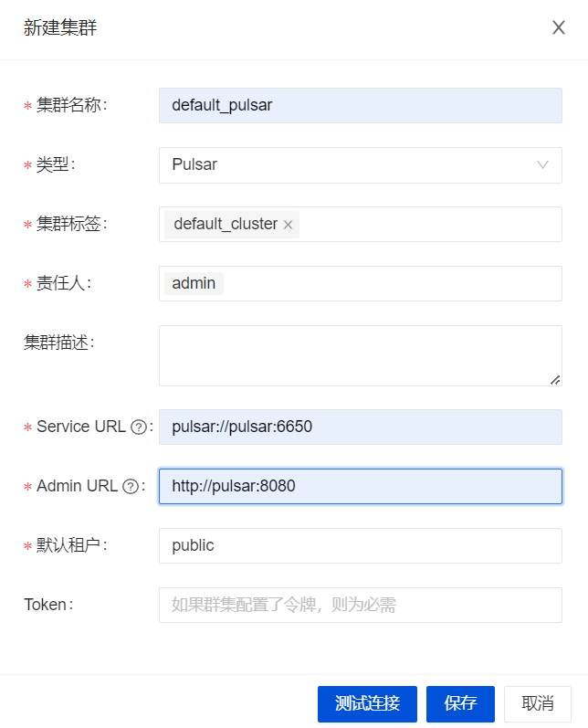Image resolution: width=588 pixels, height=728 pixels.
Task: Cancel with the 取消 button
Action: click(538, 703)
